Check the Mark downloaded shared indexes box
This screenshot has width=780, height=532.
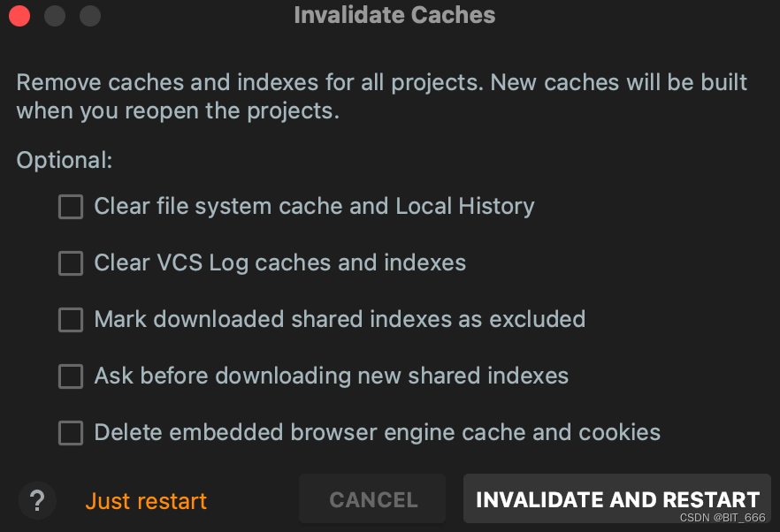tap(71, 320)
